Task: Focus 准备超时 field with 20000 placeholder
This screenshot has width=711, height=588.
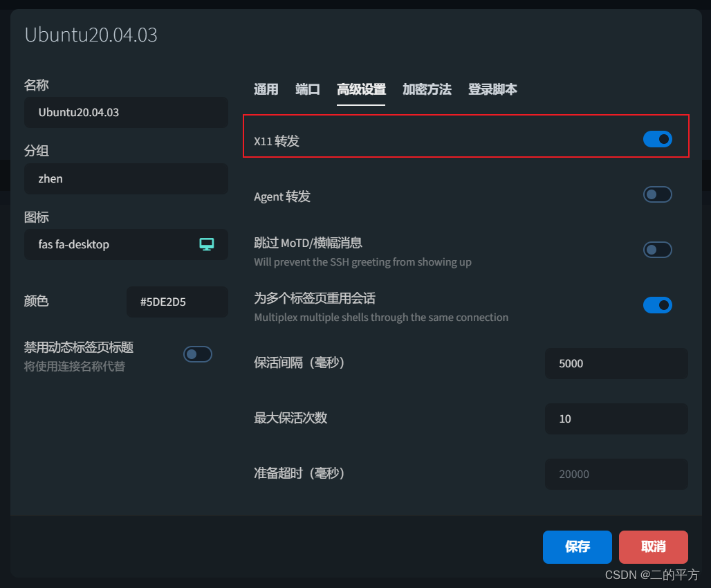Action: tap(616, 474)
